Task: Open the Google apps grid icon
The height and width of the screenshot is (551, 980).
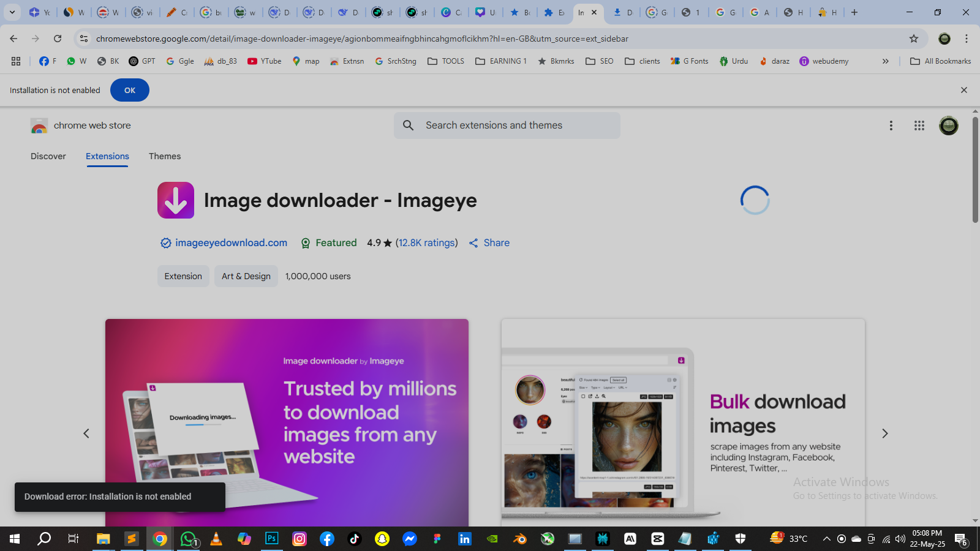Action: [919, 126]
